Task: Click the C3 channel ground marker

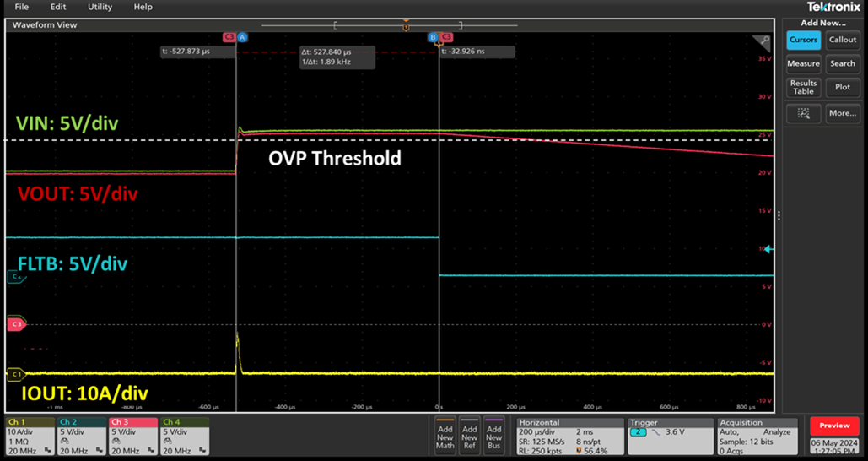Action: pyautogui.click(x=15, y=323)
